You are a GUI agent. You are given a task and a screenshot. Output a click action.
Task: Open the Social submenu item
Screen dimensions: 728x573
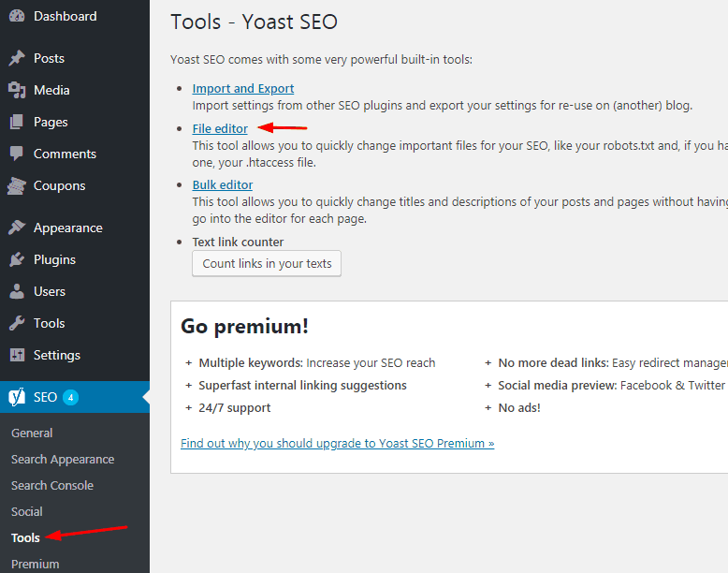pyautogui.click(x=26, y=511)
